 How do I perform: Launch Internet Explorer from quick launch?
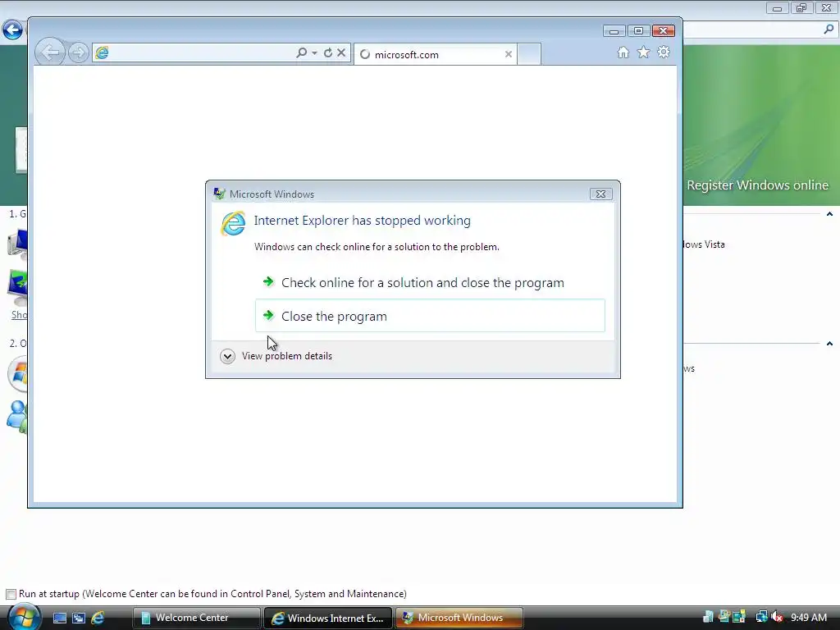[98, 618]
